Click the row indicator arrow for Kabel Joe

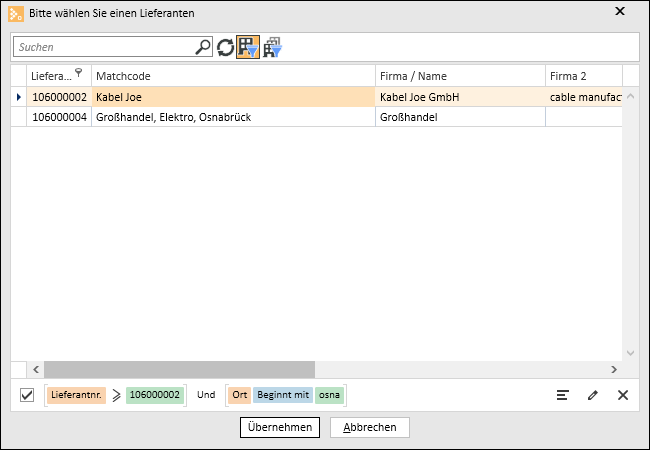[18, 97]
